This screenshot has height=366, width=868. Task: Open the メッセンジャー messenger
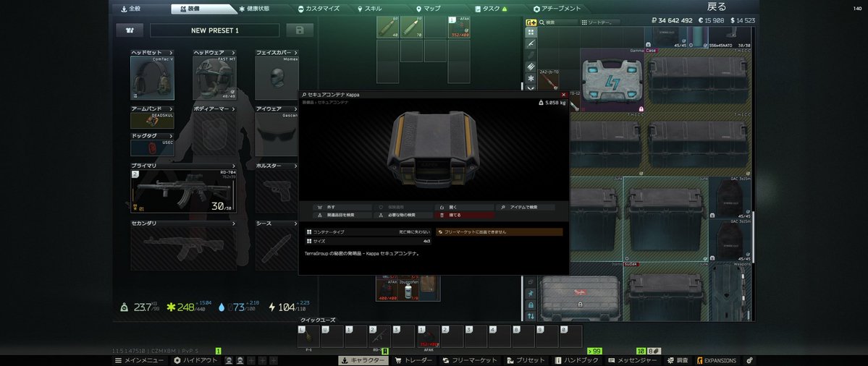[634, 360]
